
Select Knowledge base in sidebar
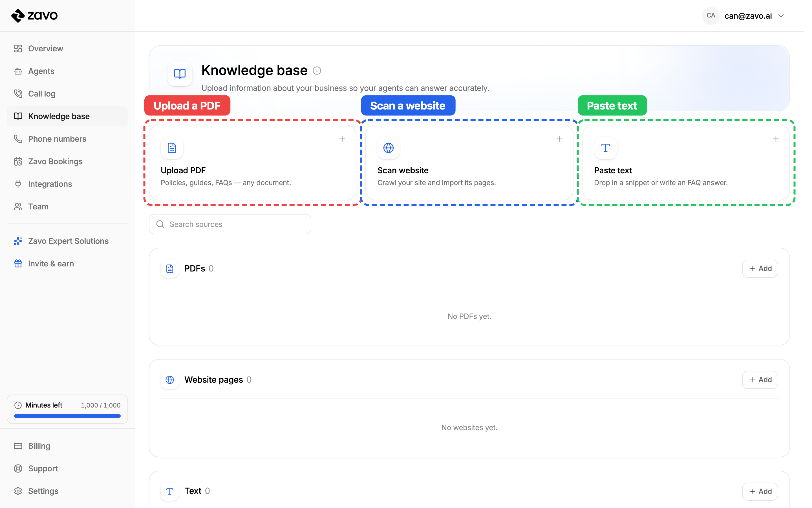point(67,116)
